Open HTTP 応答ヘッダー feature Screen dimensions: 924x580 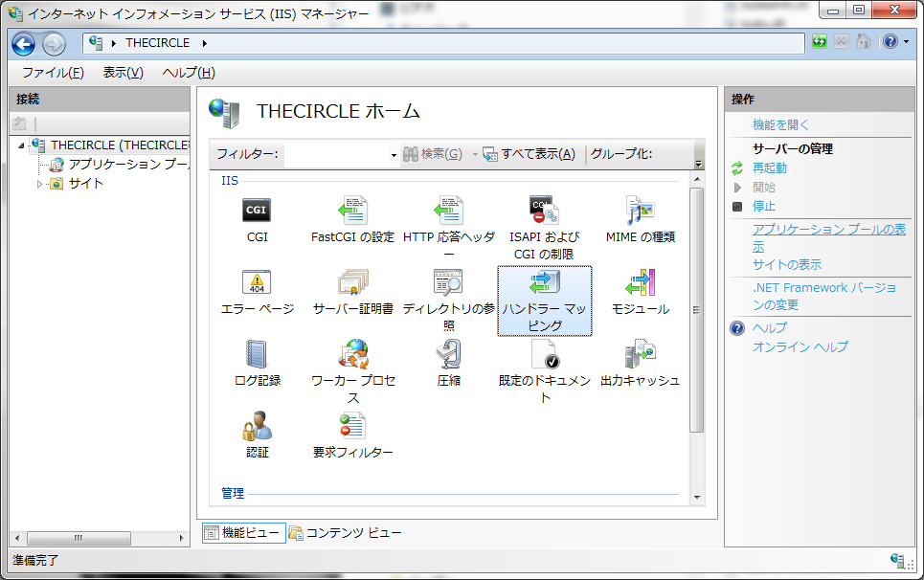[x=448, y=228]
